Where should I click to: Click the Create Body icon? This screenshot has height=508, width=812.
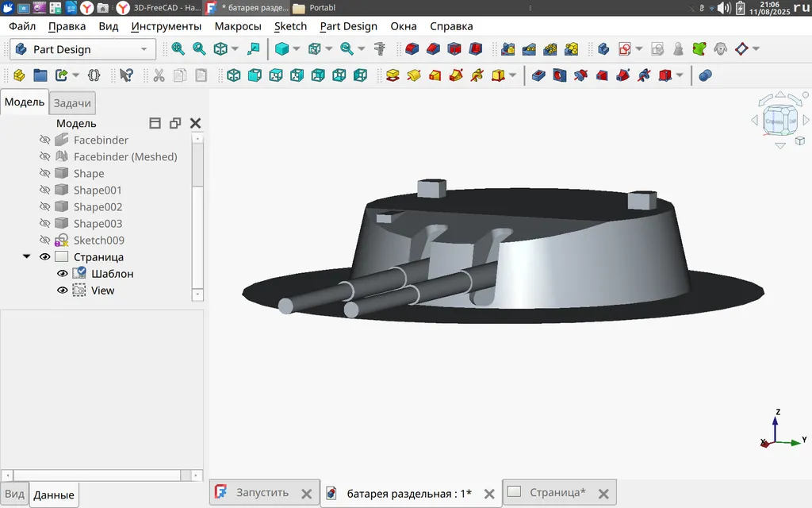click(603, 49)
